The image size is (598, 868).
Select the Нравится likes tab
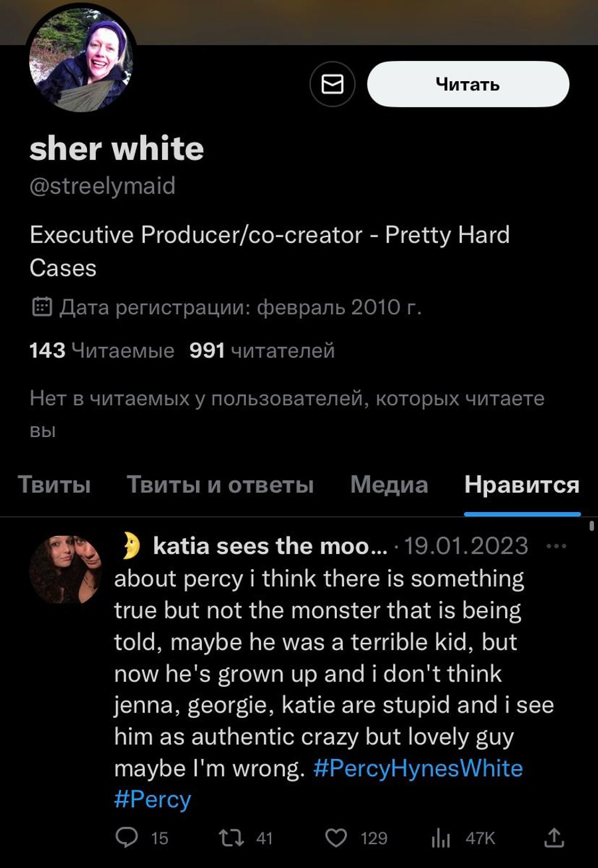[522, 485]
